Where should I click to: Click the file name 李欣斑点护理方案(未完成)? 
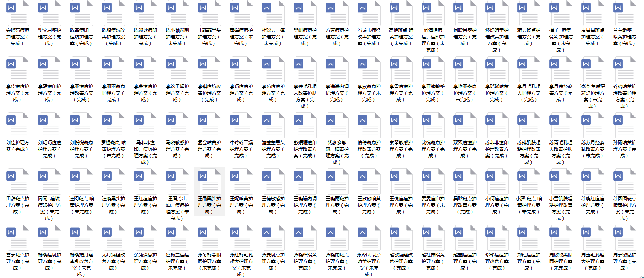point(369,93)
